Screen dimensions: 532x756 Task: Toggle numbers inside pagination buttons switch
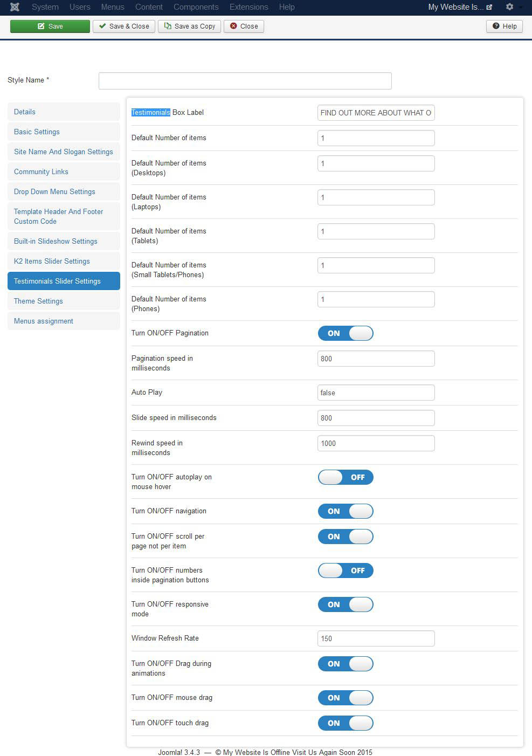pyautogui.click(x=346, y=571)
